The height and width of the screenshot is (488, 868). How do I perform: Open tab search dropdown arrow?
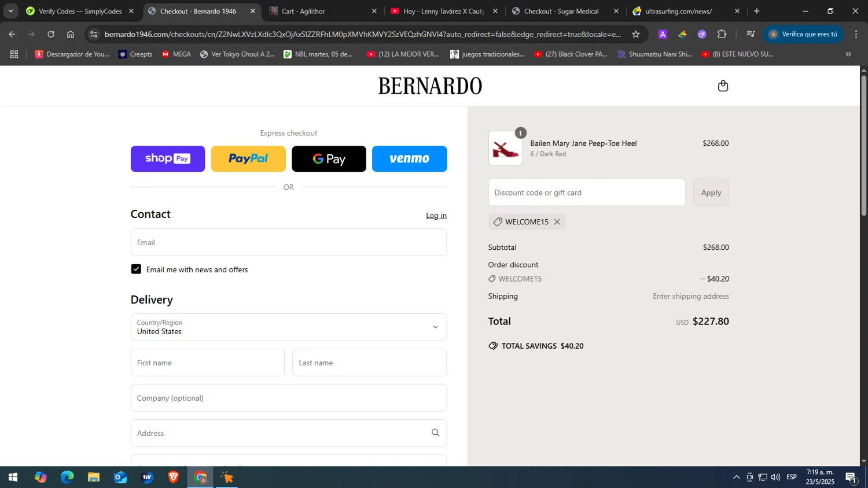click(10, 11)
